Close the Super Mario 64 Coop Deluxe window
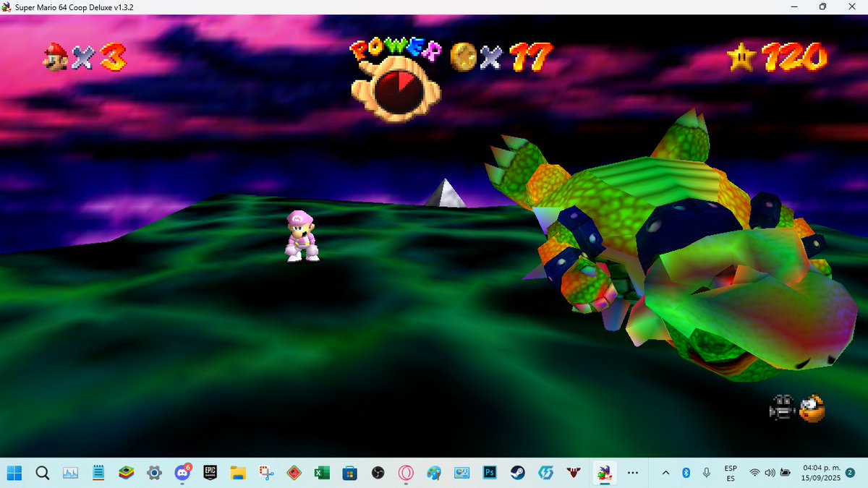The width and height of the screenshot is (868, 488). [x=852, y=7]
